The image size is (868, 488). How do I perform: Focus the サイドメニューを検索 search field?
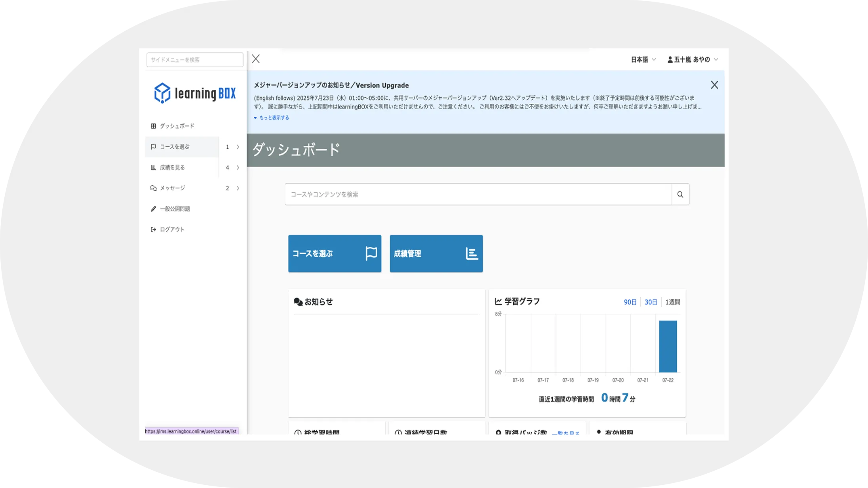point(194,60)
